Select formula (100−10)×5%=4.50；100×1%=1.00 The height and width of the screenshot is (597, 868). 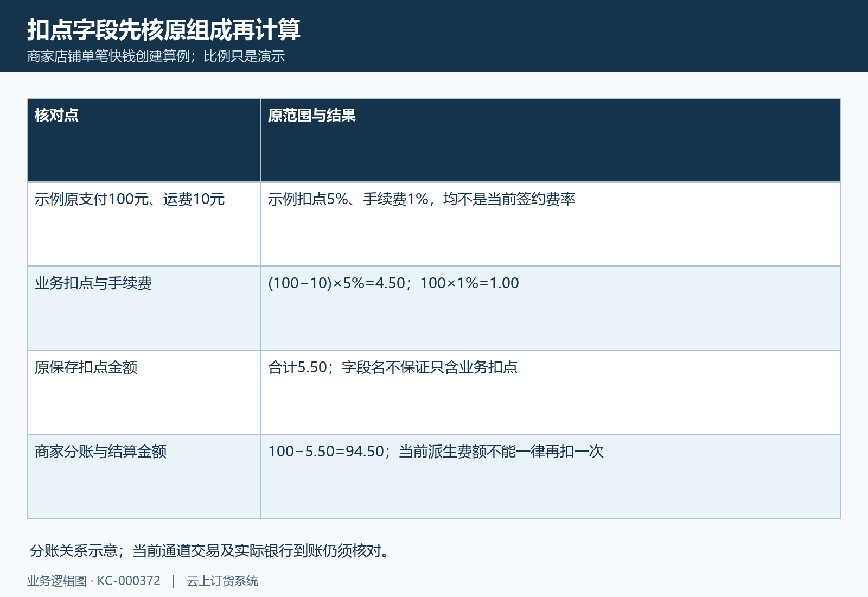[393, 283]
